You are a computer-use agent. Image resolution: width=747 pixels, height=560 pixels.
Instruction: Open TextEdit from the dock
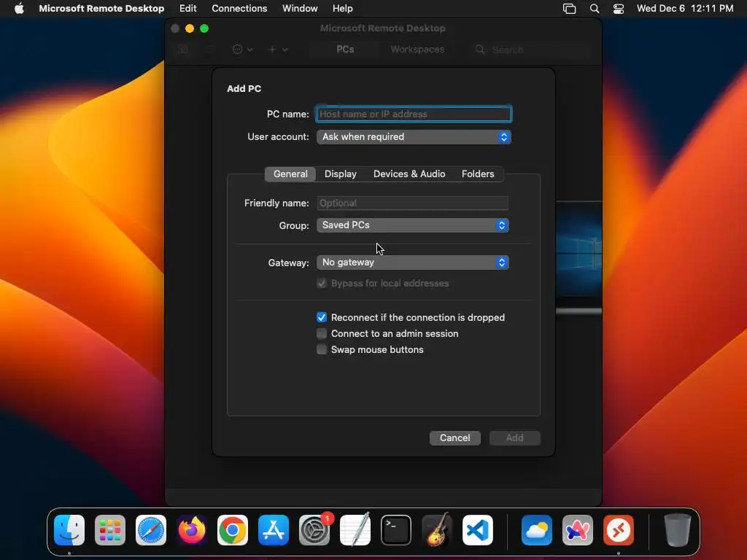pos(355,530)
